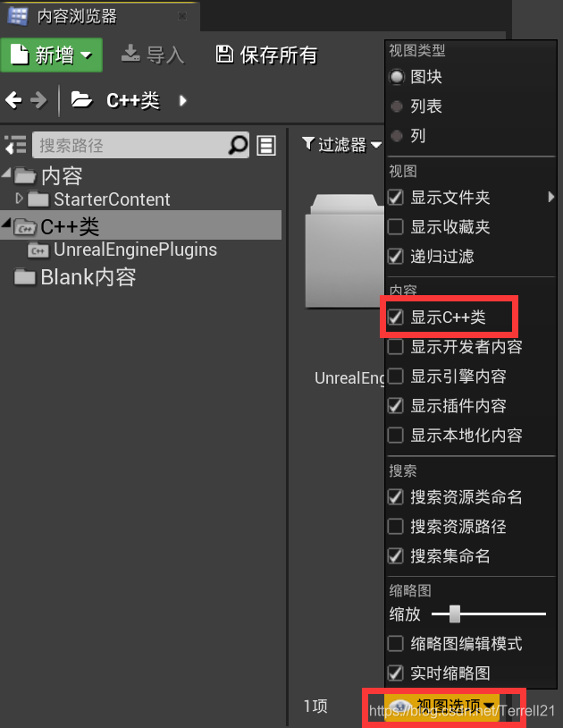Click the magnifier icon in path search

click(x=239, y=145)
